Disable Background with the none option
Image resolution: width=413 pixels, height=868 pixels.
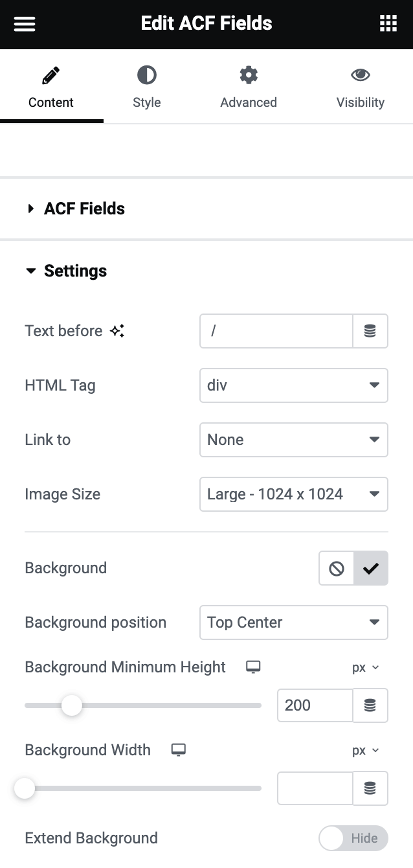tap(337, 569)
